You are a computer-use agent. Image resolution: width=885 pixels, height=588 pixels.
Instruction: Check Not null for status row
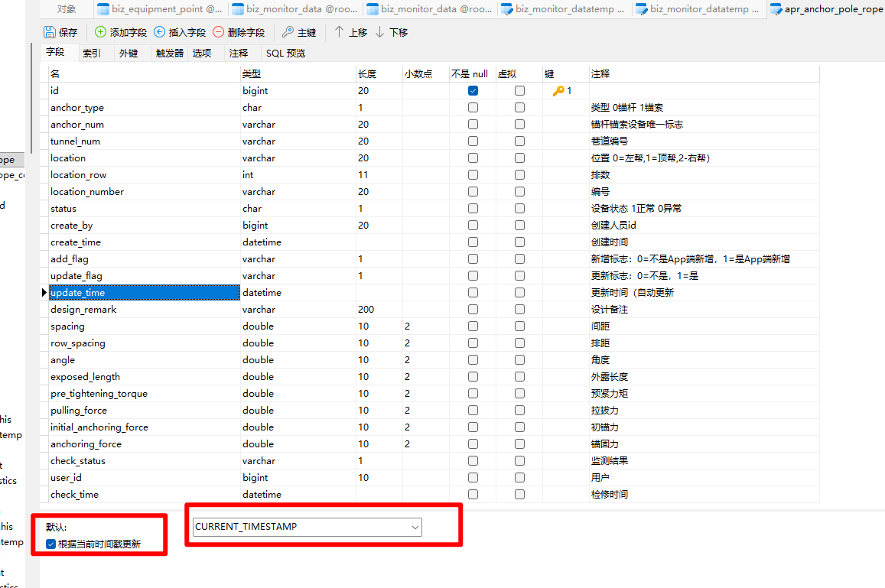473,209
